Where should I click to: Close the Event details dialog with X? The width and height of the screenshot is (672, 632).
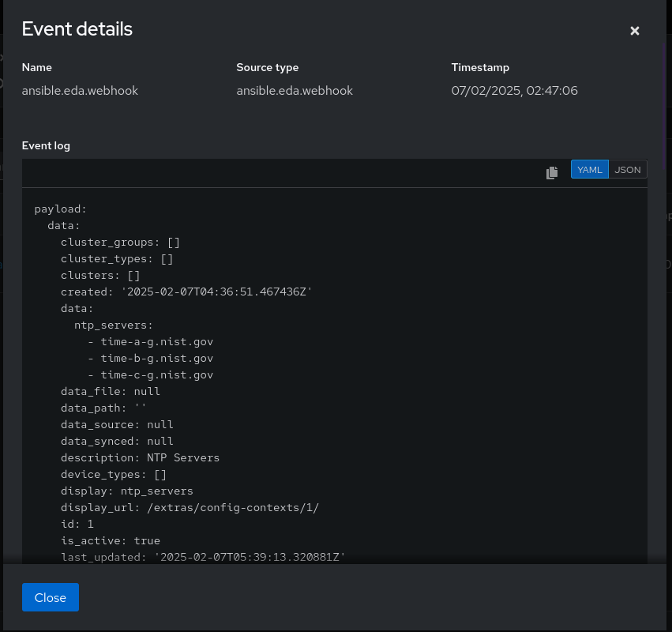[x=635, y=31]
